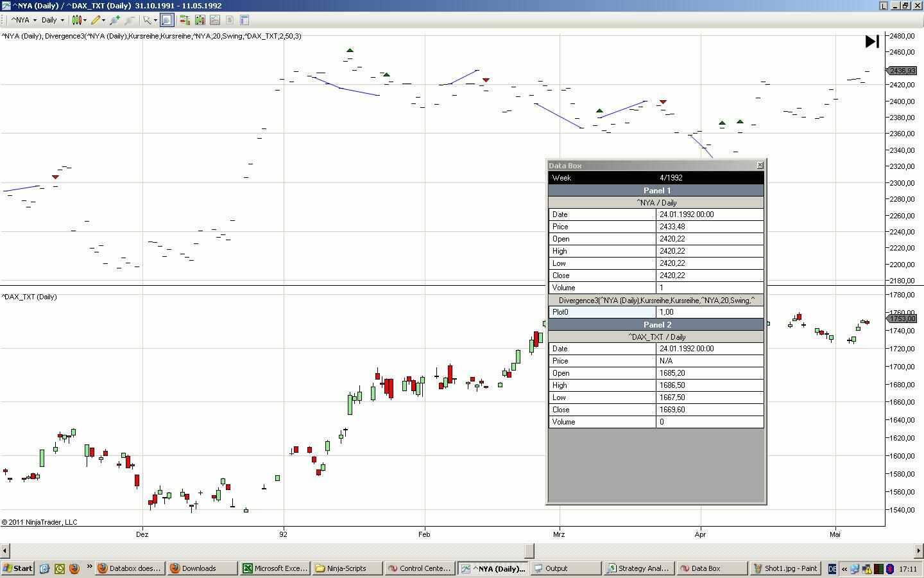The height and width of the screenshot is (578, 924).
Task: Toggle the Data Box toolbar button
Action: pos(166,20)
